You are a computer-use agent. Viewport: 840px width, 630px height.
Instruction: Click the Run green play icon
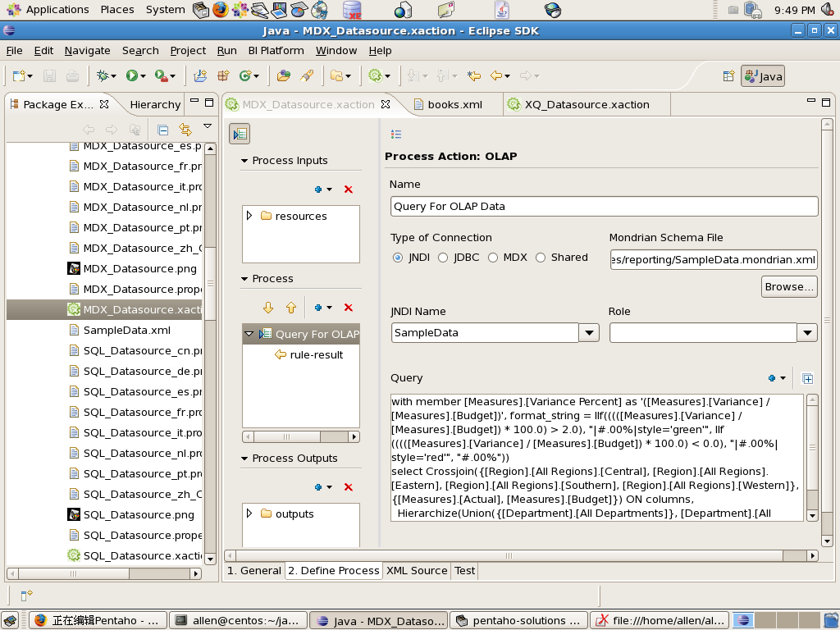131,76
